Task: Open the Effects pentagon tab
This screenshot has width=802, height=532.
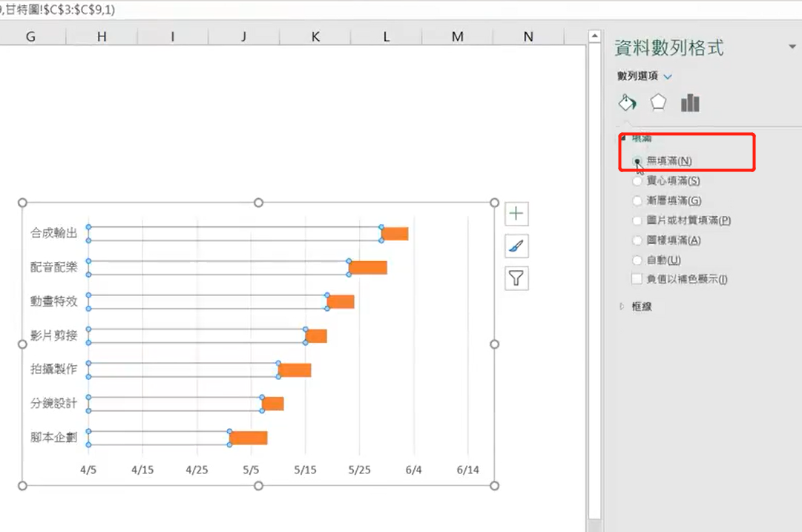Action: pos(658,102)
